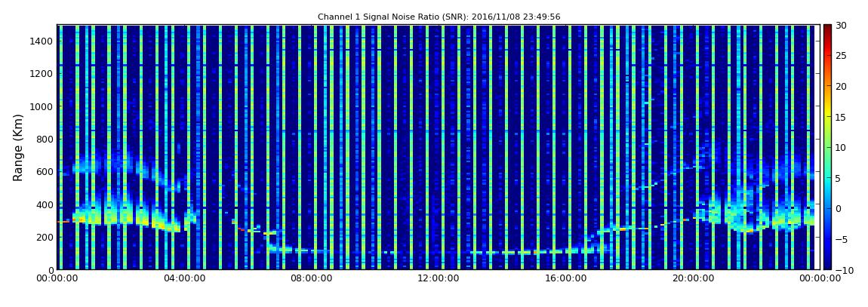Screen dimensions: 868x307
Task: Click the 200 range tick label
Action: click(45, 237)
